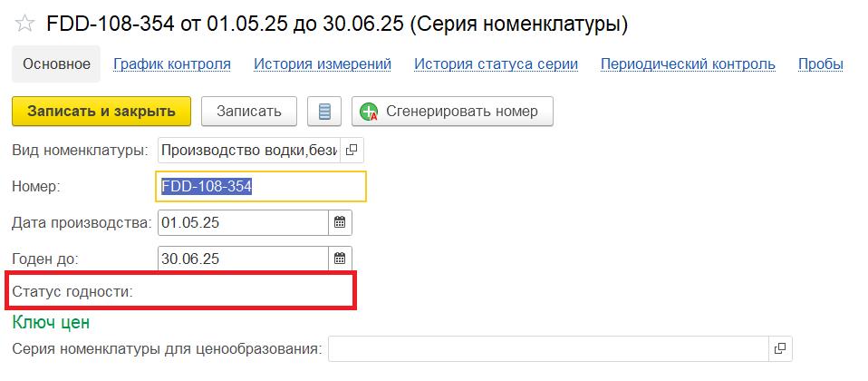
Task: Go to История статуса серии
Action: click(x=496, y=64)
